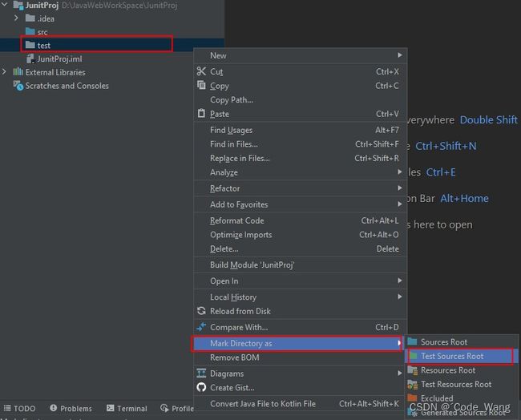Expand the External Libraries node
521x420 pixels.
tap(4, 72)
